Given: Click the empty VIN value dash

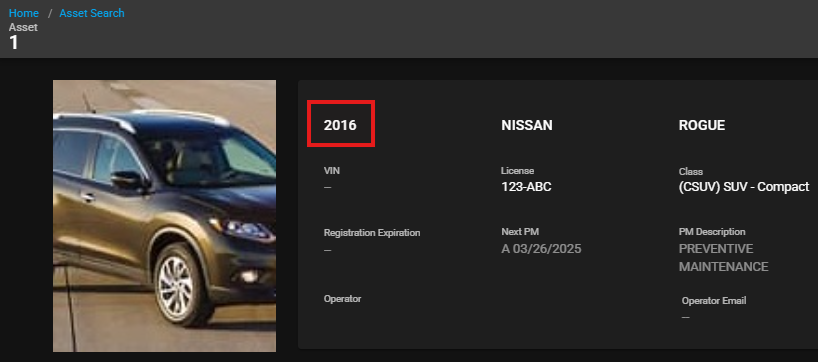Looking at the screenshot, I should (x=328, y=187).
